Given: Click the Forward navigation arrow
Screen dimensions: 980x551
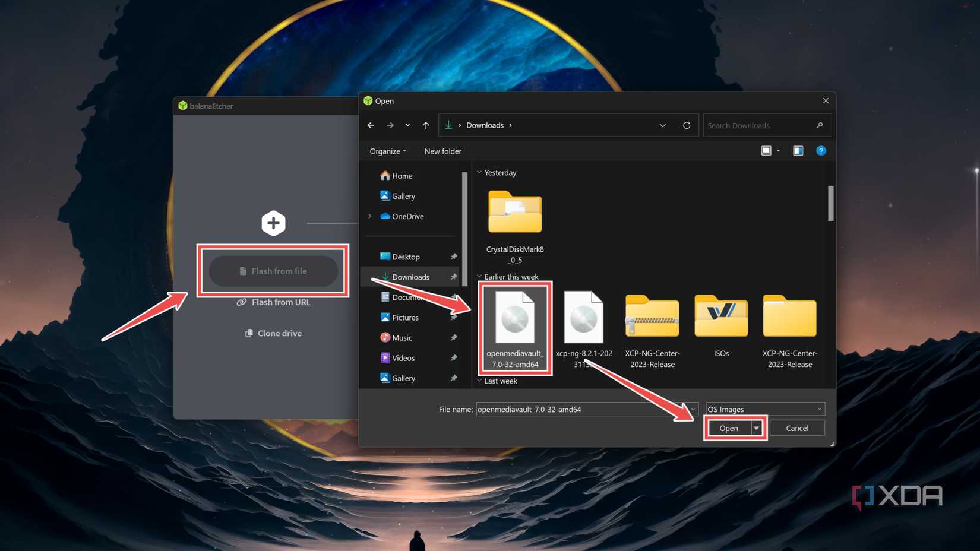Looking at the screenshot, I should (390, 125).
